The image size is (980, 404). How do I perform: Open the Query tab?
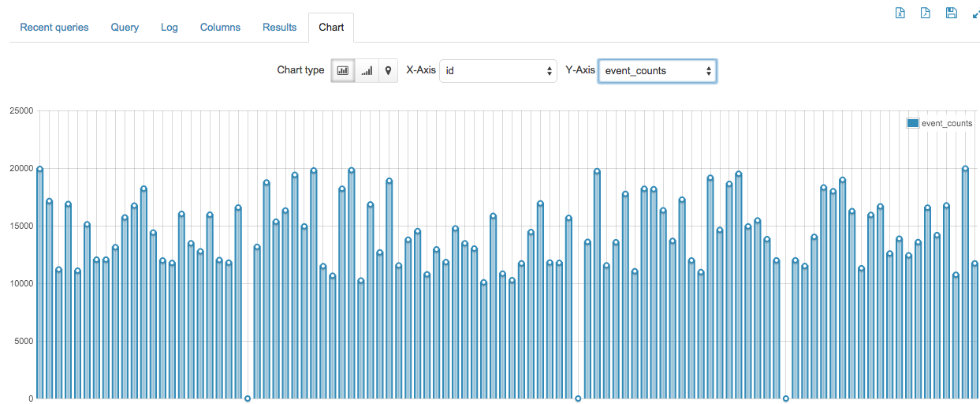[125, 27]
